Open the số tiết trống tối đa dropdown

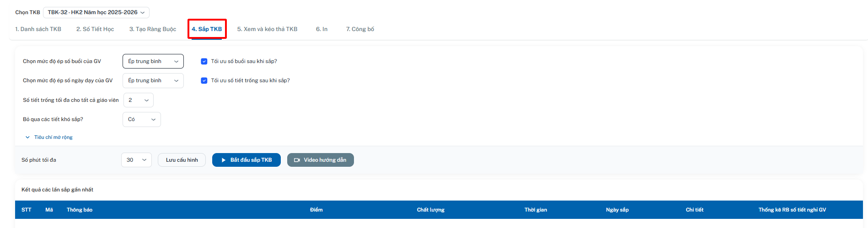tap(139, 100)
